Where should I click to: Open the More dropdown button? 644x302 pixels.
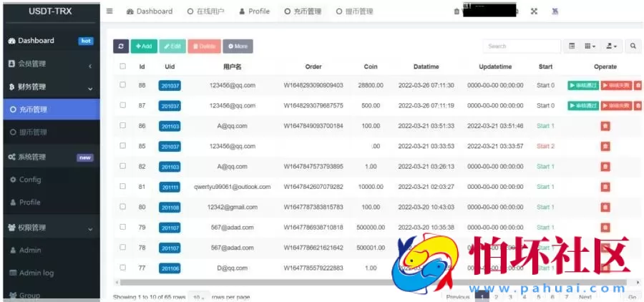coord(238,47)
